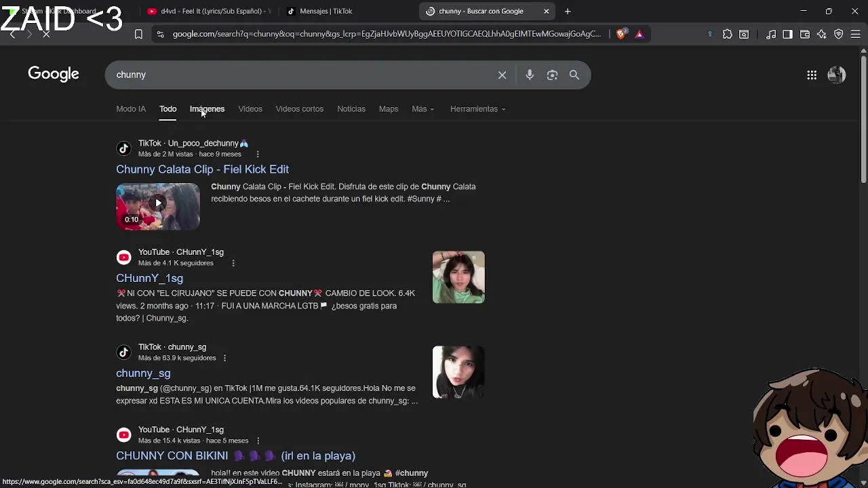Bookmark this page using the bookmark icon

138,34
